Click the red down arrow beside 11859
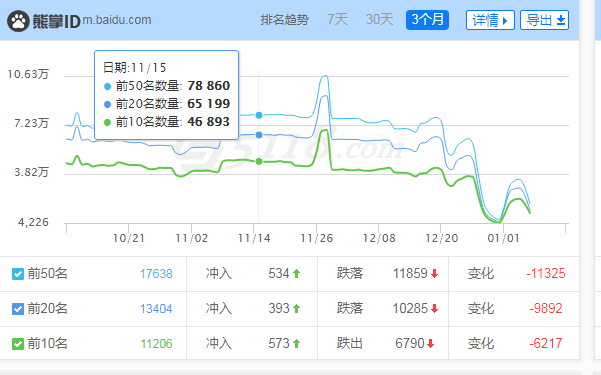 click(x=434, y=273)
